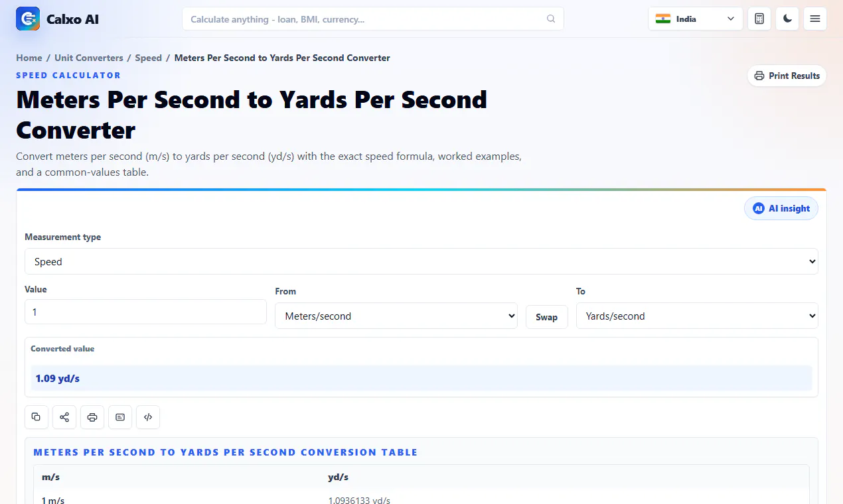Open the India country dropdown
843x504 pixels.
[695, 19]
